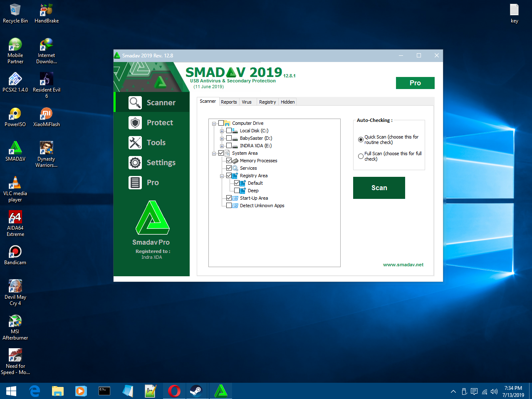The width and height of the screenshot is (532, 399).
Task: Select the key text file on desktop
Action: click(x=515, y=13)
